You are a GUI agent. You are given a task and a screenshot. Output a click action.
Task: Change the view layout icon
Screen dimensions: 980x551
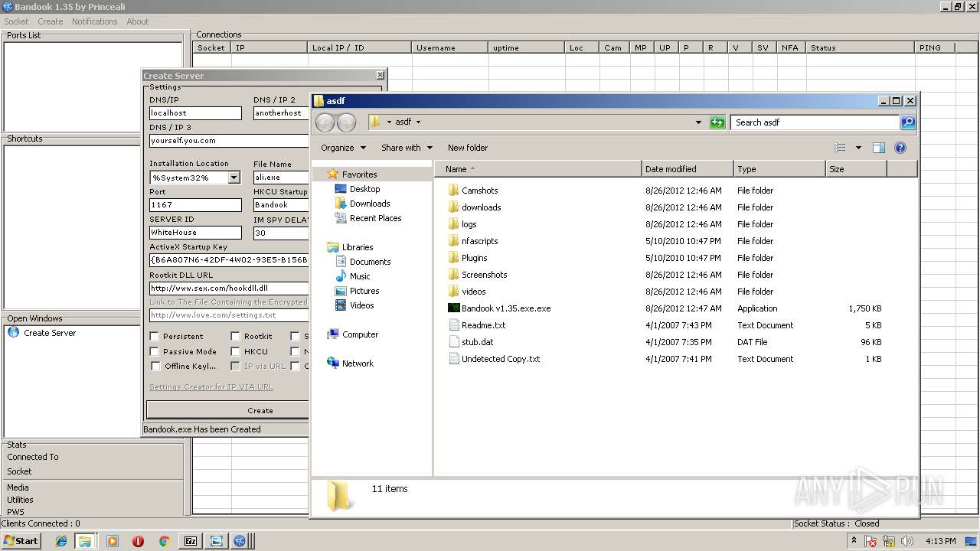point(840,148)
